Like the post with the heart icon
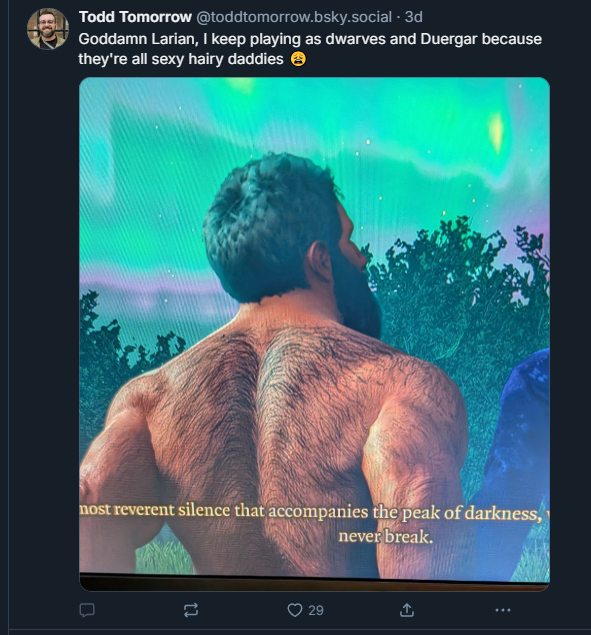Viewport: 591px width, 635px height. [294, 610]
